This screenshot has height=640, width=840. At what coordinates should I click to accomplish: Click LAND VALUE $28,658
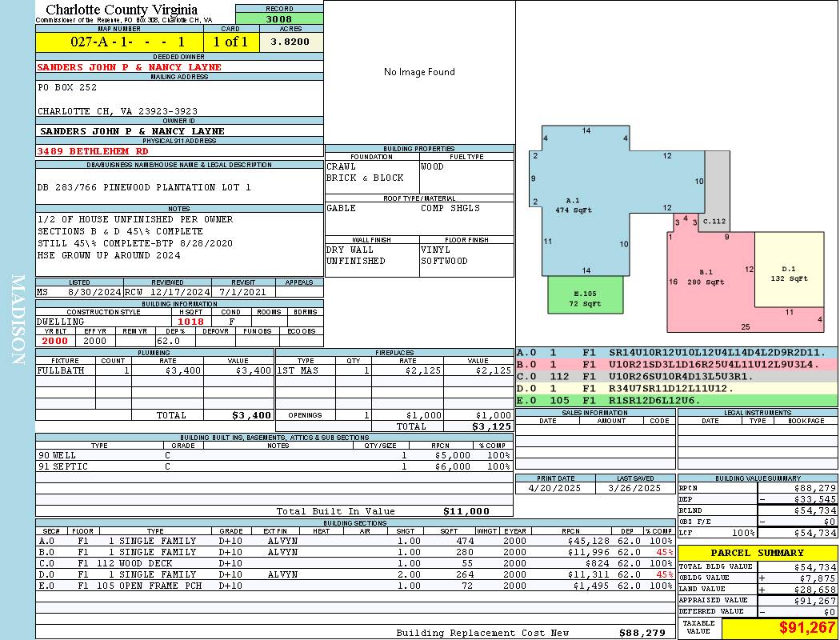(815, 590)
